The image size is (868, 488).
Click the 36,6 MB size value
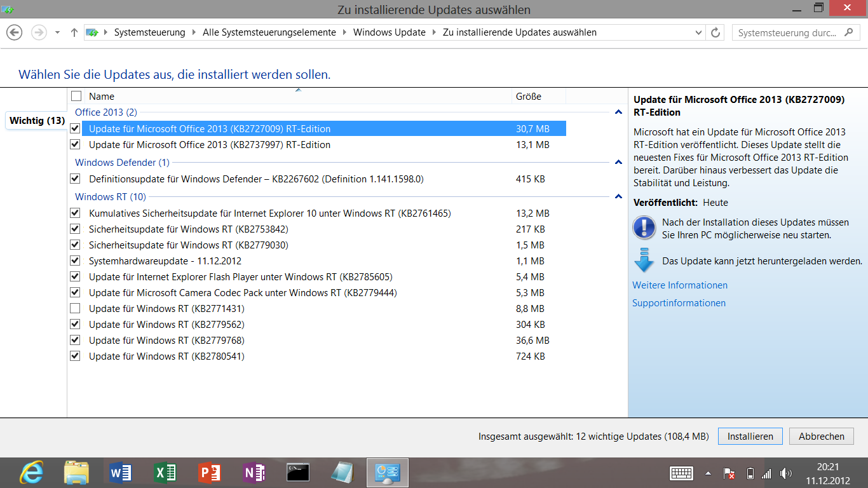532,340
